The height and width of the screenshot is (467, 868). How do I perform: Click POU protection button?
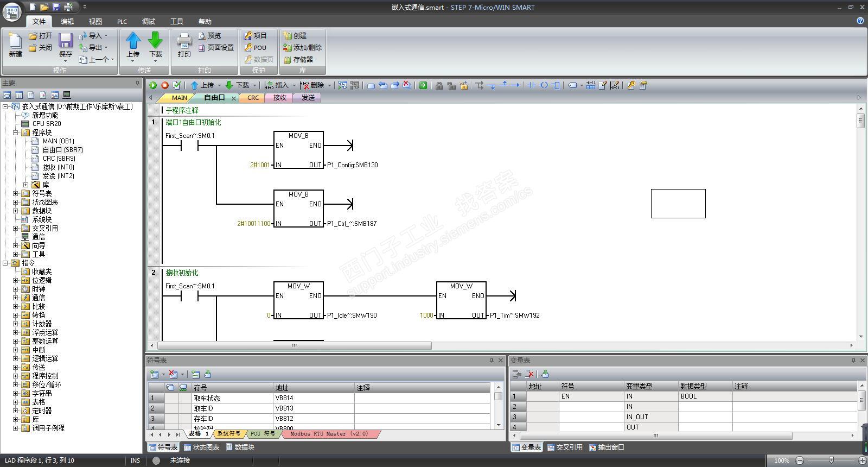pos(256,48)
